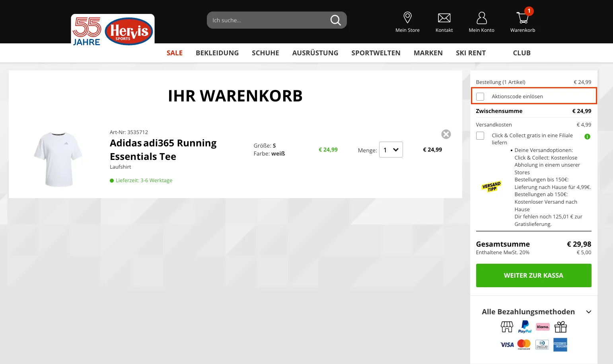Click the Versandkosten € 4,99 value
The width and height of the screenshot is (613, 364).
click(x=584, y=125)
